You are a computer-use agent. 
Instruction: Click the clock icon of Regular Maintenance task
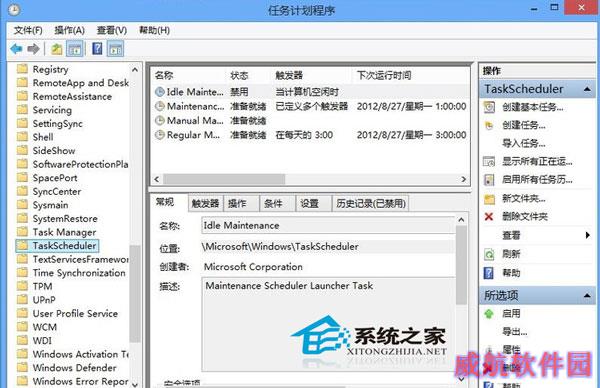[160, 135]
